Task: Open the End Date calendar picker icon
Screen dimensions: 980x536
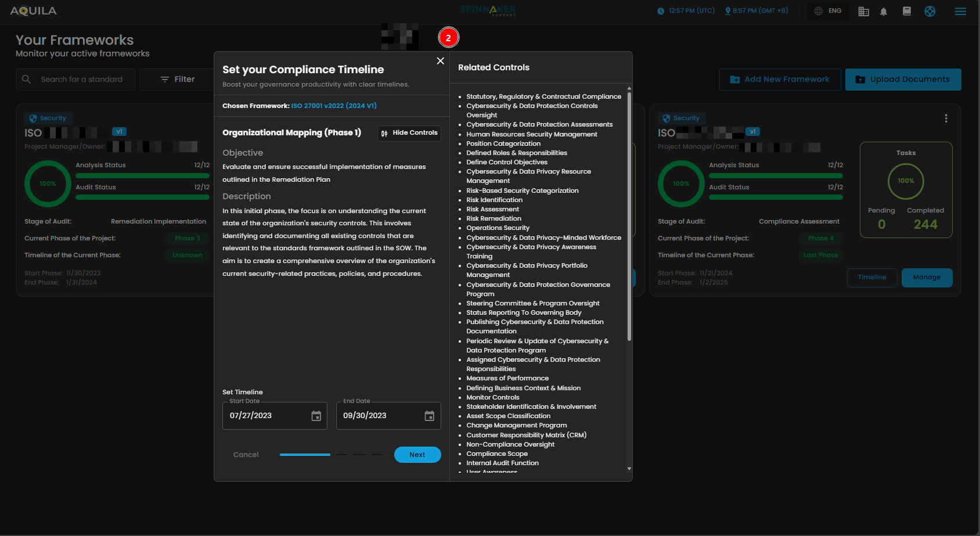Action: click(x=429, y=416)
